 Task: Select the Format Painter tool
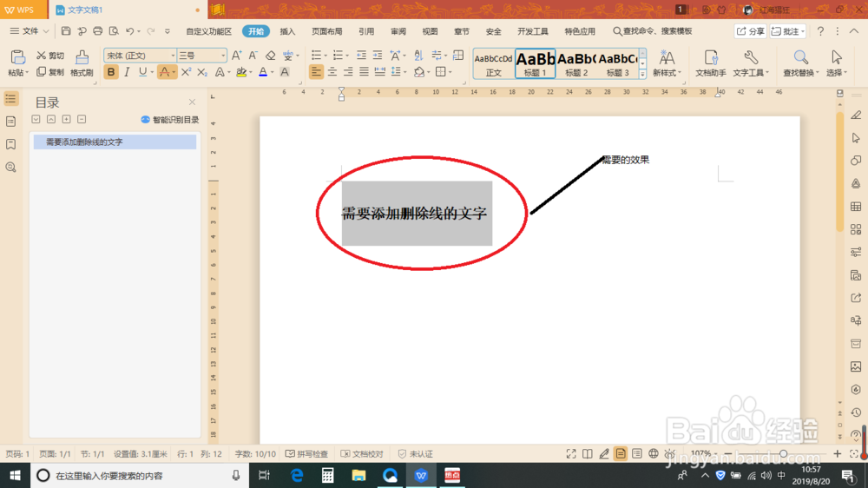(x=82, y=63)
